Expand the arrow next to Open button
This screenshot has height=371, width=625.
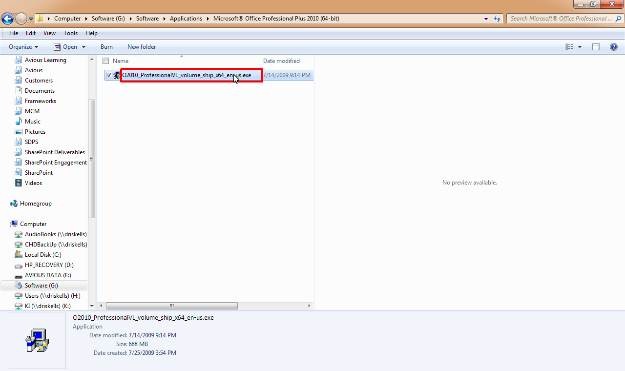tap(84, 47)
